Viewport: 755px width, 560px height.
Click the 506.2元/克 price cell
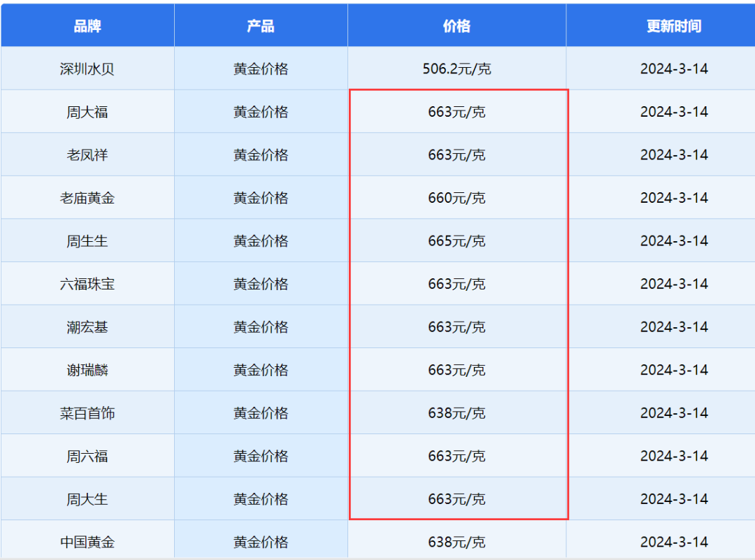pos(456,69)
